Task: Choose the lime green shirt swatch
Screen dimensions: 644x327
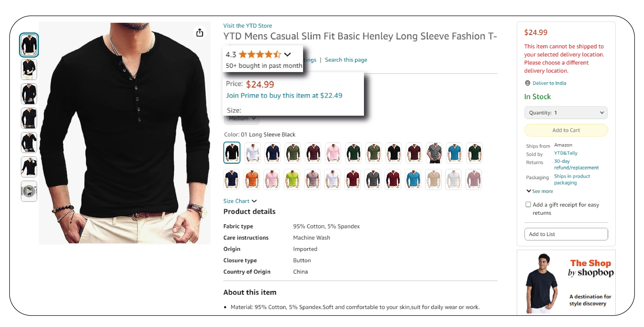Action: [x=292, y=179]
